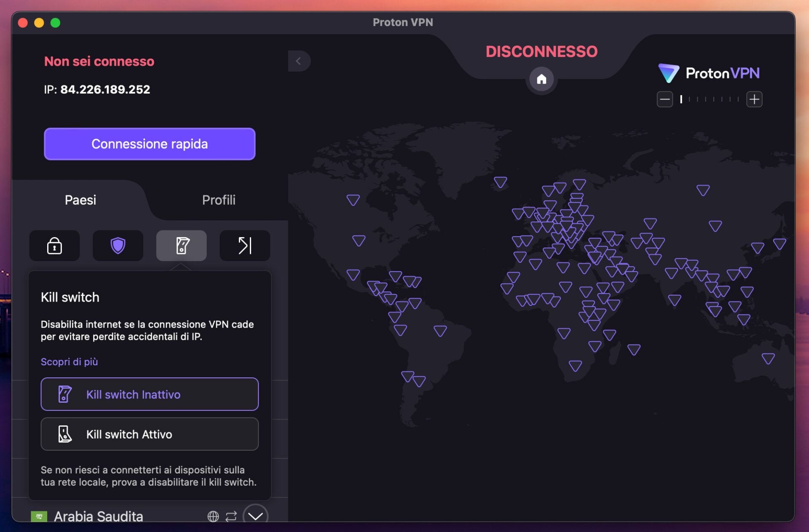Open the Secure Core lock feature
This screenshot has height=532, width=809.
[54, 246]
